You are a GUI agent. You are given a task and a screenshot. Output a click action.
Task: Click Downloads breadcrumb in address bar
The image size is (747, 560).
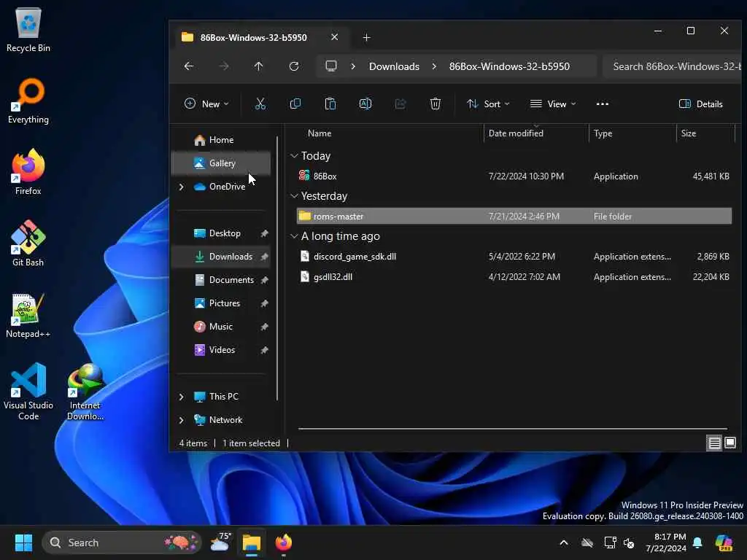tap(394, 66)
